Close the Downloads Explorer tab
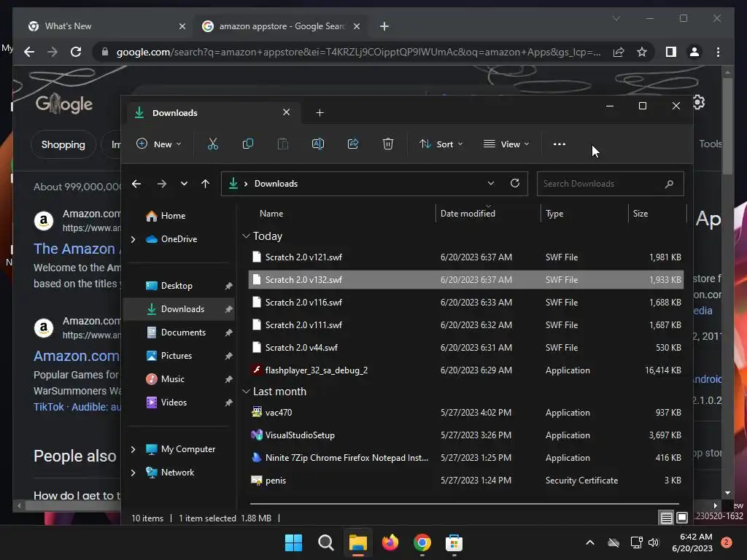This screenshot has width=747, height=560. [286, 112]
